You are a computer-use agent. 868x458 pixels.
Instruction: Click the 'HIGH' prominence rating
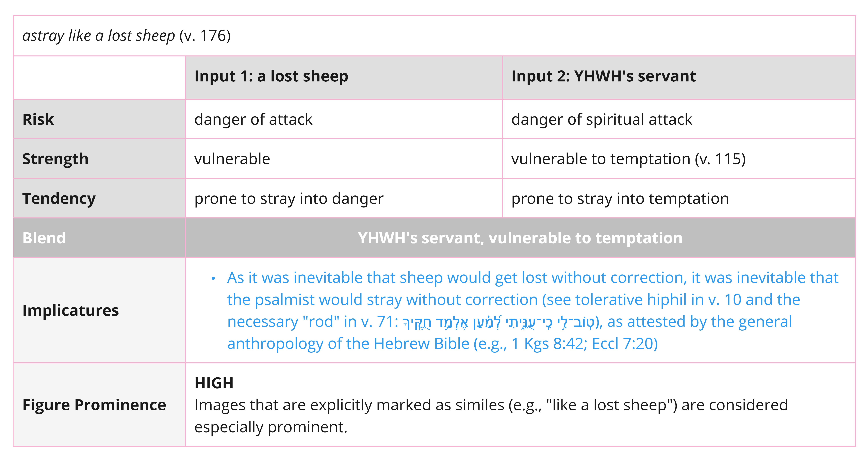tap(214, 383)
